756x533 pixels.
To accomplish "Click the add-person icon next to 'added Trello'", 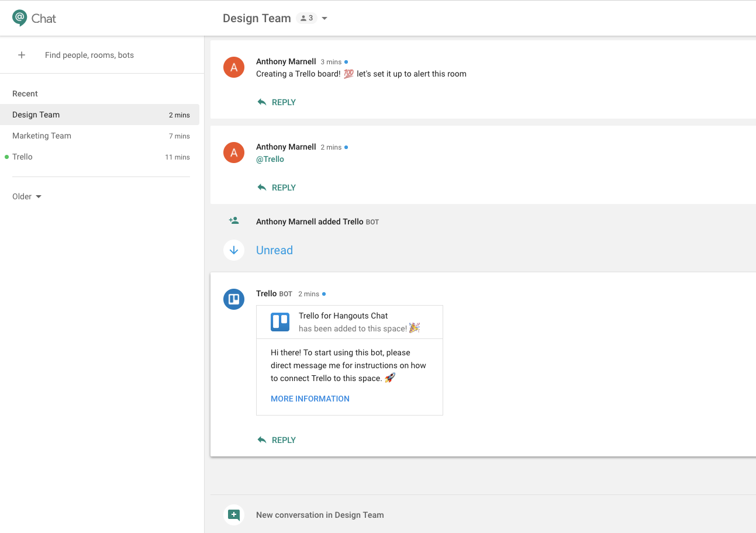I will (234, 221).
